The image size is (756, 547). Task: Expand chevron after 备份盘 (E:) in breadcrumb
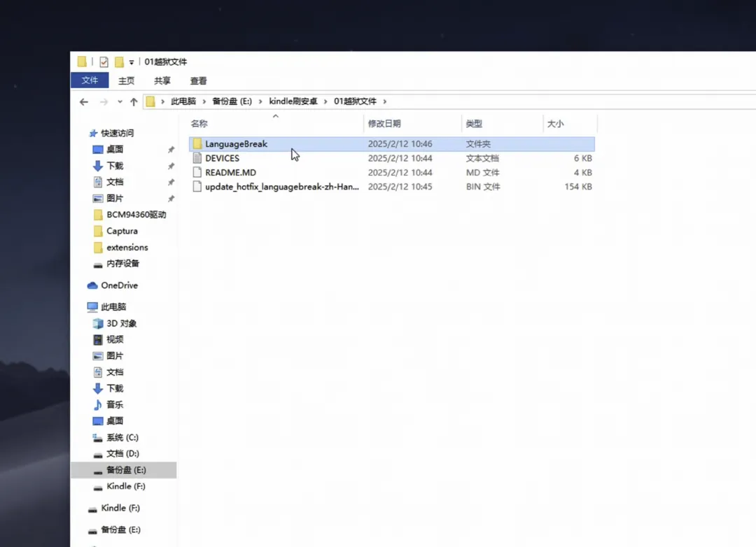pyautogui.click(x=260, y=101)
